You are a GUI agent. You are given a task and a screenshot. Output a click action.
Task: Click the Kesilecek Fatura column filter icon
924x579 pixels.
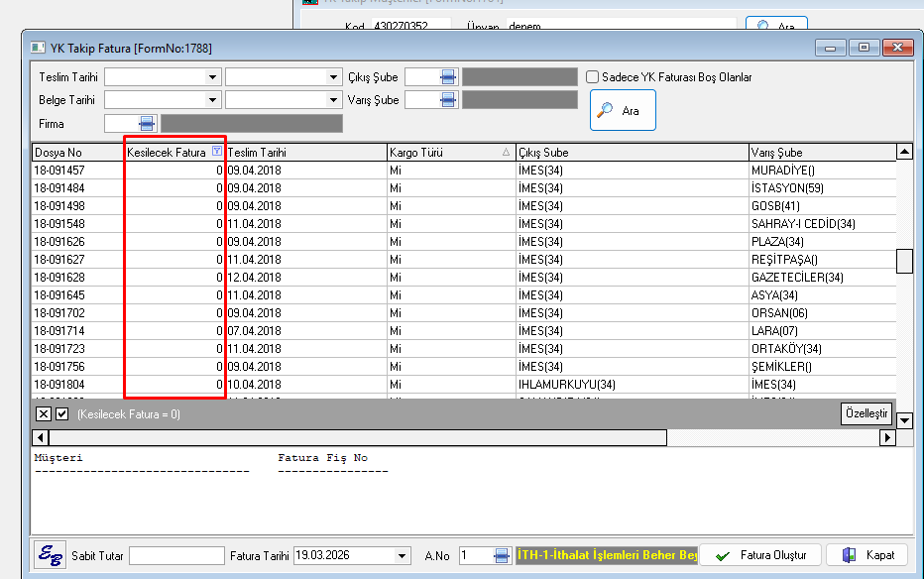click(217, 152)
